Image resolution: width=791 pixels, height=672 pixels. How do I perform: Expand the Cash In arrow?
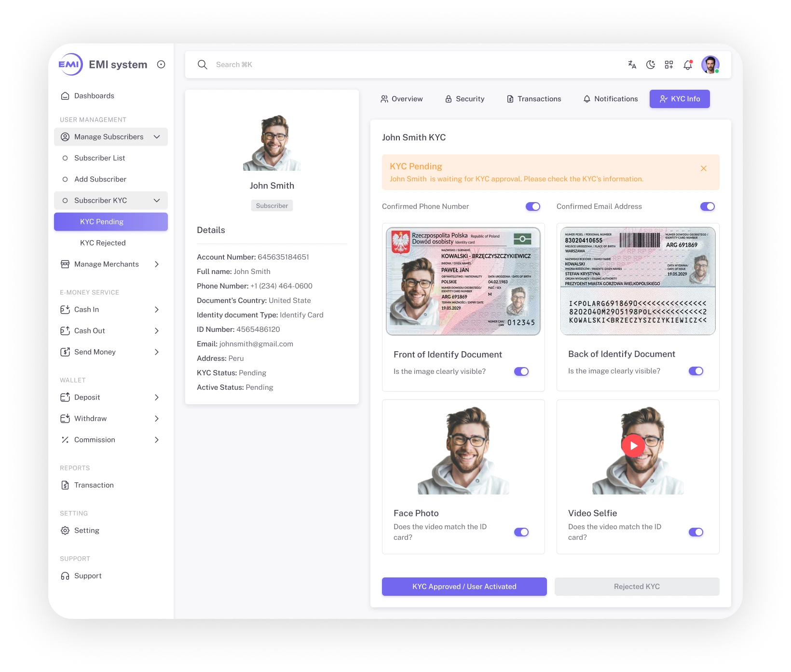(x=157, y=310)
